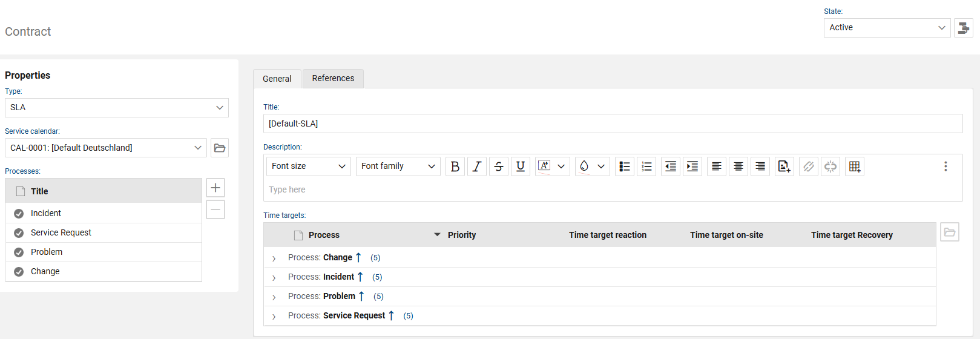The width and height of the screenshot is (980, 339).
Task: Apply strikethrough formatting
Action: 499,166
